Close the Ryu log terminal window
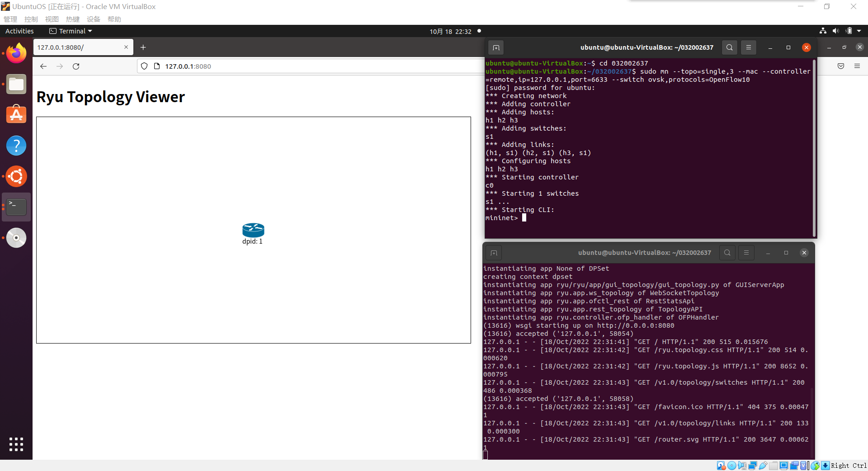The image size is (868, 471). click(804, 253)
